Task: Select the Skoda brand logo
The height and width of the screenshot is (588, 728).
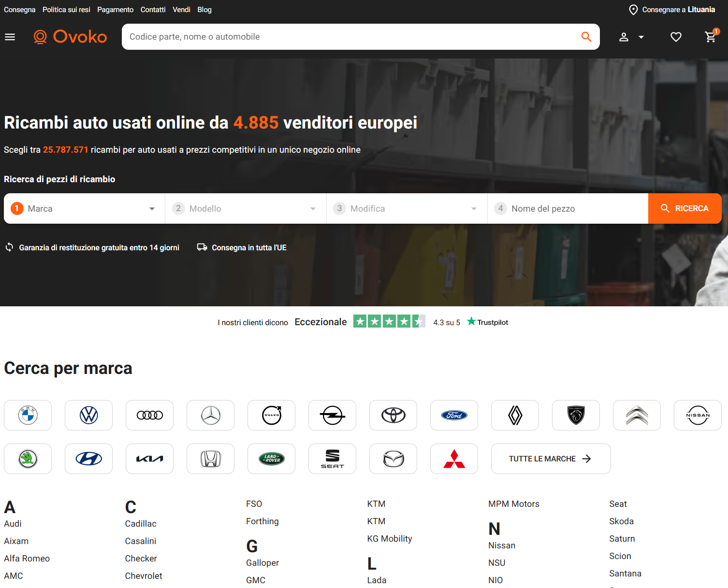Action: point(28,459)
